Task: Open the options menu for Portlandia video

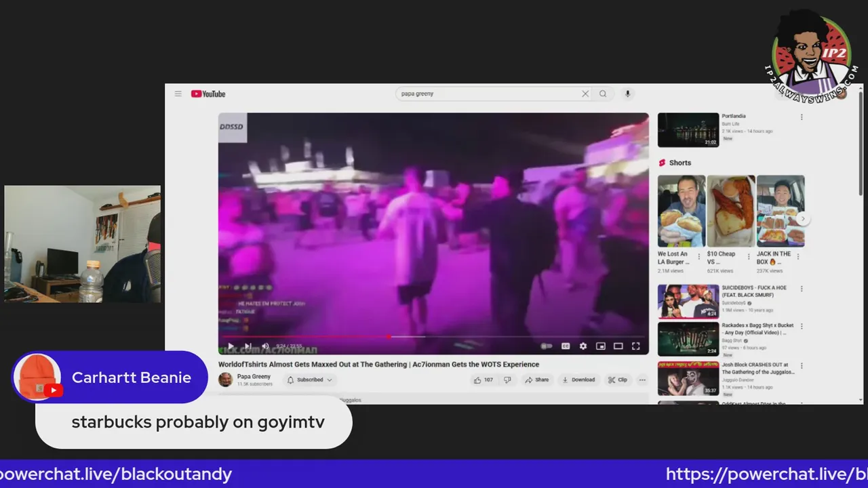Action: (x=802, y=117)
